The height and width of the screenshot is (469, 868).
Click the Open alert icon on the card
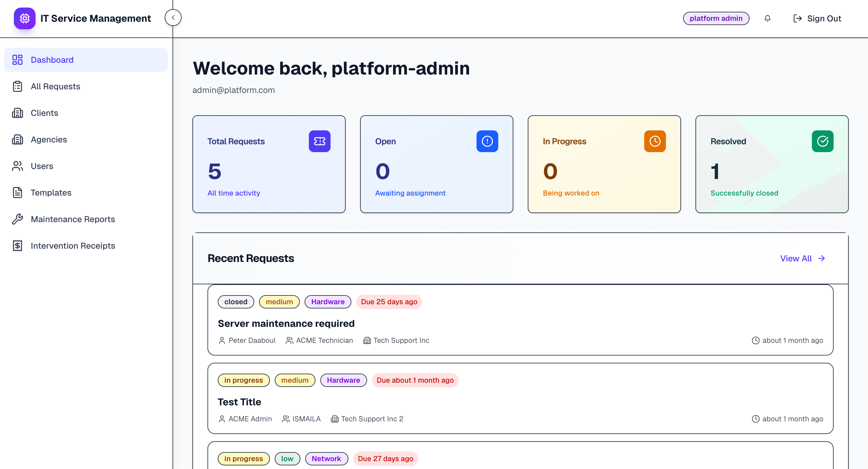[x=487, y=141]
